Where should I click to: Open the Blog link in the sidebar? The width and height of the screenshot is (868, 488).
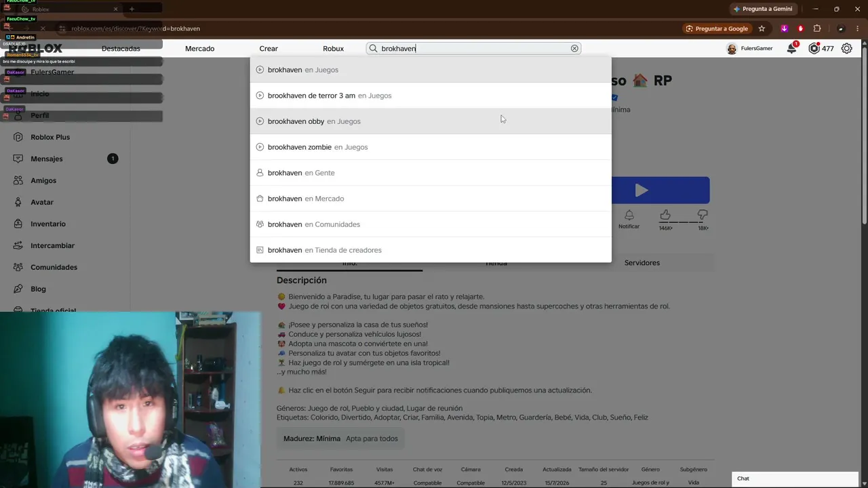(38, 289)
